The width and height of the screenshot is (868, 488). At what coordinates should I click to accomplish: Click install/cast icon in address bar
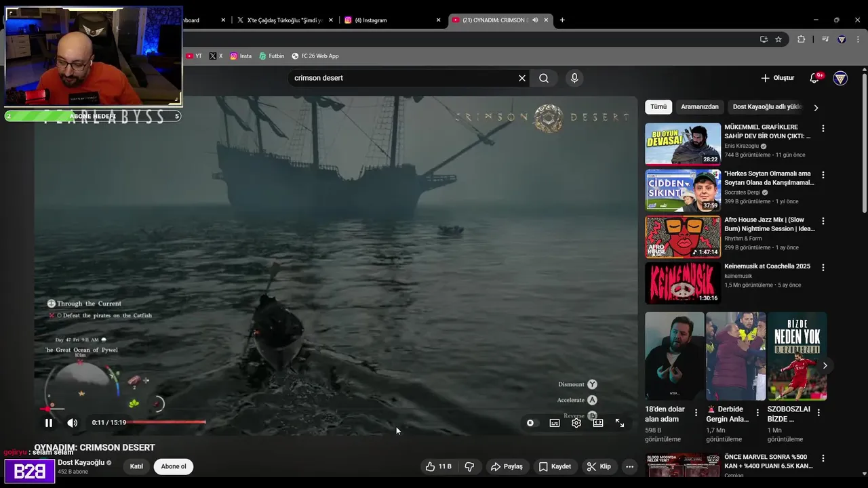(x=764, y=39)
